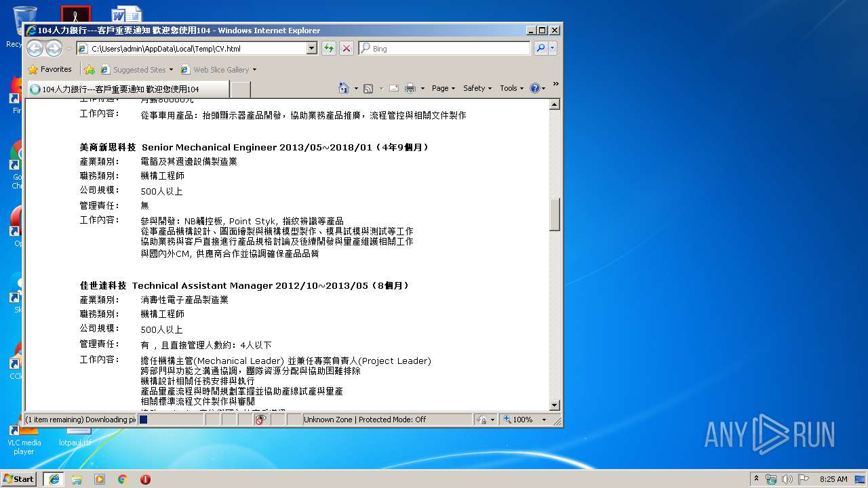Open the Page menu
Viewport: 868px width, 488px height.
click(443, 88)
